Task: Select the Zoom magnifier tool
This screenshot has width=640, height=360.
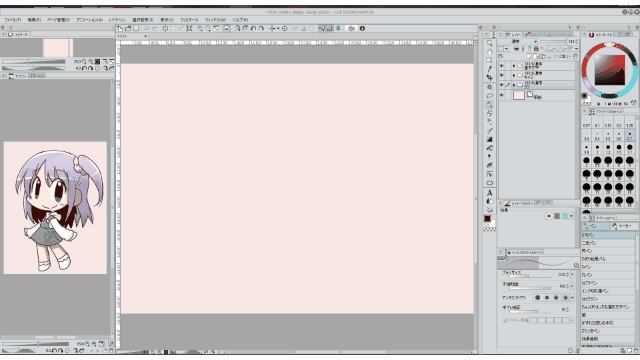Action: tap(489, 43)
